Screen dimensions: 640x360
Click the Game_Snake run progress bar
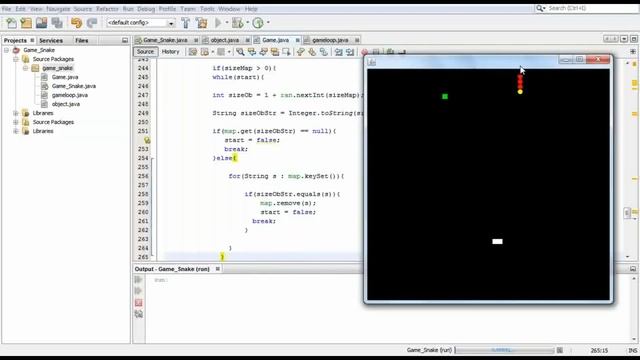tap(505, 350)
